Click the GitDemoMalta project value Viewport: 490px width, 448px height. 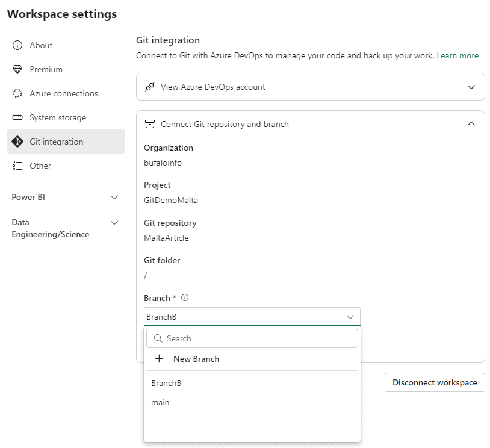171,200
